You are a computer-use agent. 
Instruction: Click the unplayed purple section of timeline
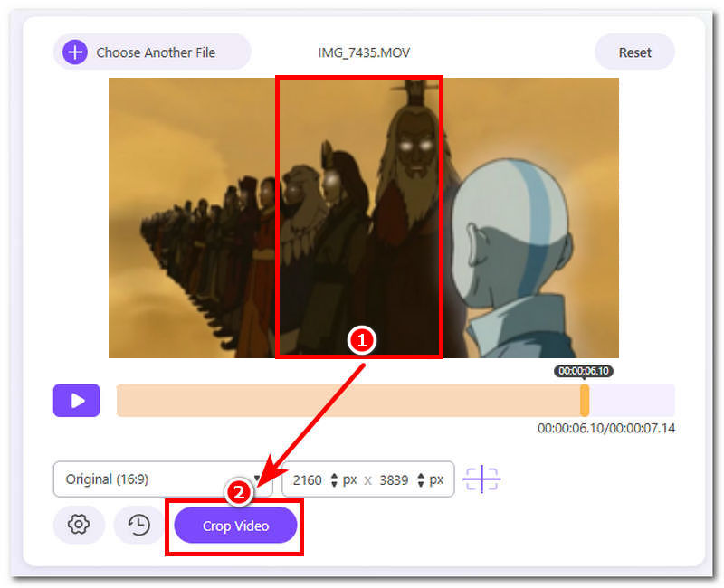point(632,400)
